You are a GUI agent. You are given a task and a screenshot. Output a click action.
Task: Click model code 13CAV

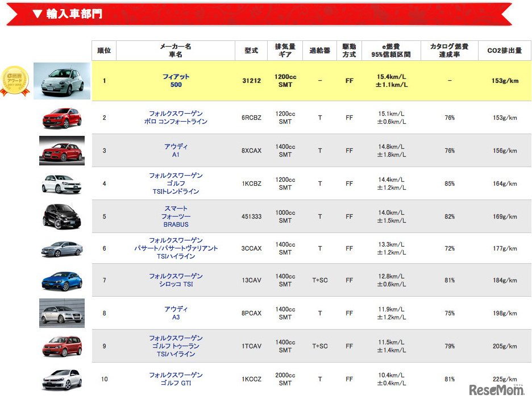251,280
